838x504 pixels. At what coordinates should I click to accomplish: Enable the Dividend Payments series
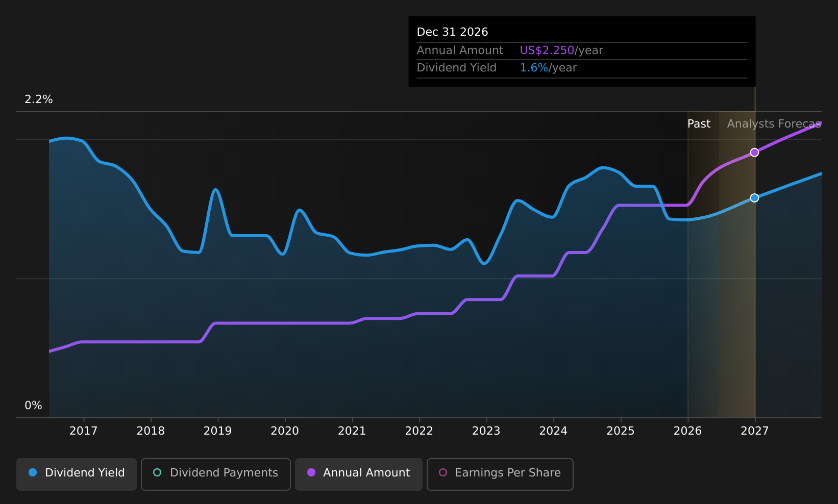[x=216, y=474]
